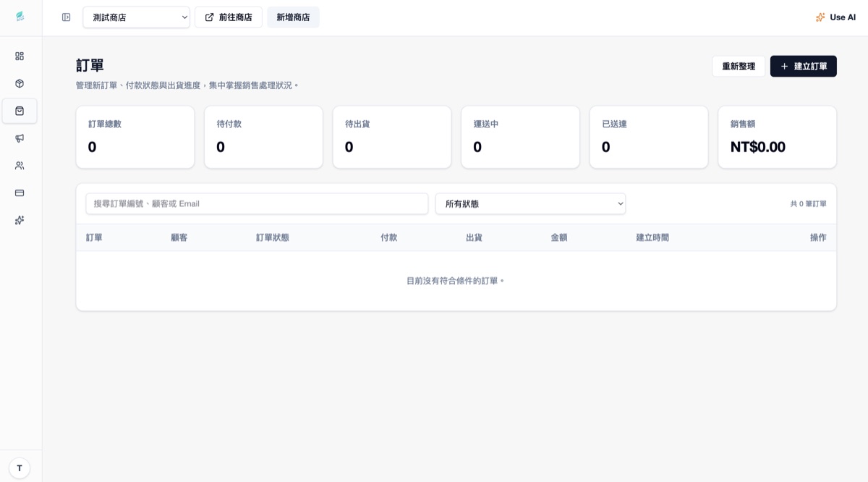
Task: Focus the order search input field
Action: (x=257, y=204)
